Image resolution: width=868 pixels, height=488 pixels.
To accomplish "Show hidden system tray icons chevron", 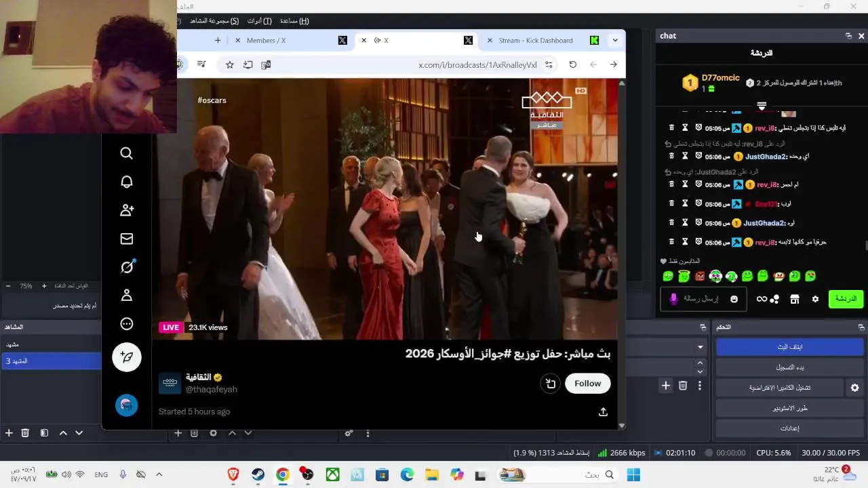I will point(159,474).
